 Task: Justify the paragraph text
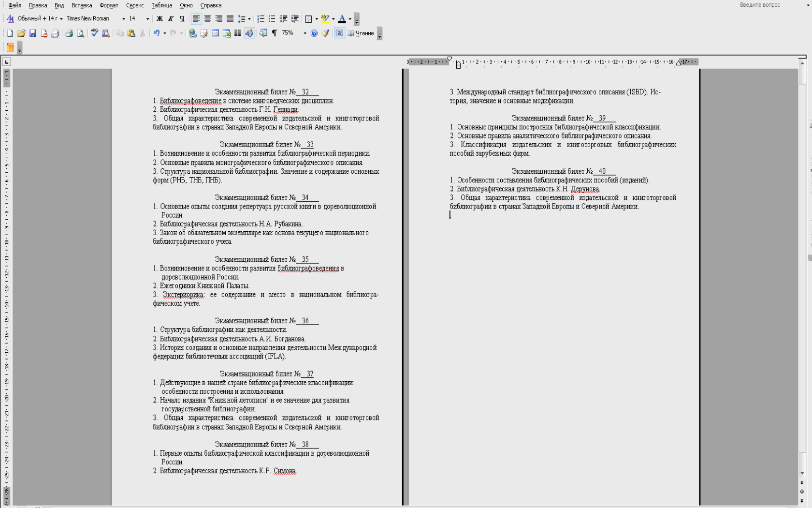[230, 19]
